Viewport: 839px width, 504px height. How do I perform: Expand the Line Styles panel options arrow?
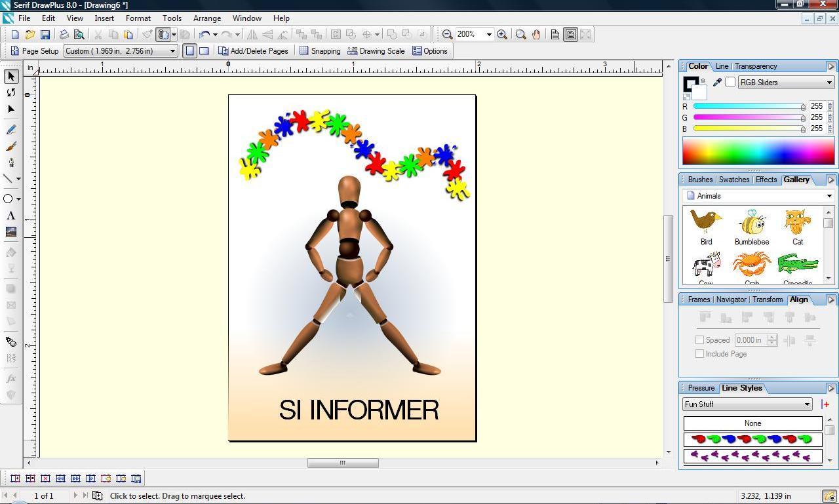pyautogui.click(x=830, y=388)
